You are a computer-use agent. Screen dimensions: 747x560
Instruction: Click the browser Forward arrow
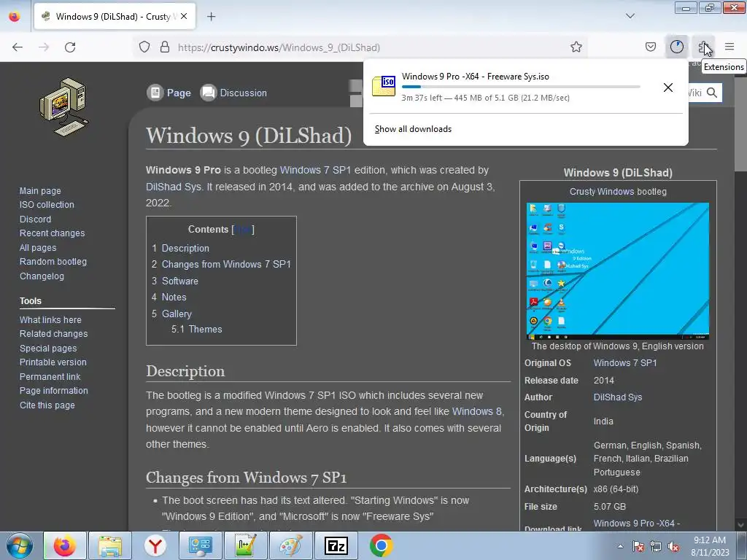tap(44, 47)
